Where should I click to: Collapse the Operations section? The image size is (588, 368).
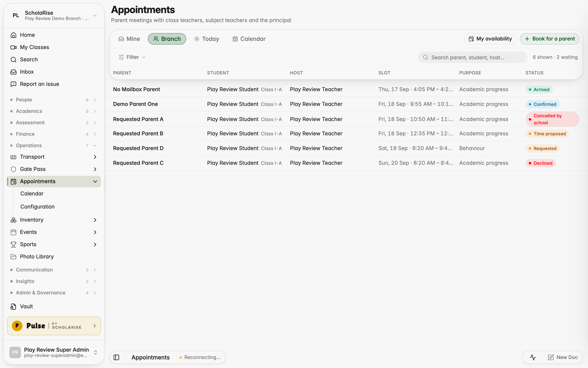click(x=54, y=146)
